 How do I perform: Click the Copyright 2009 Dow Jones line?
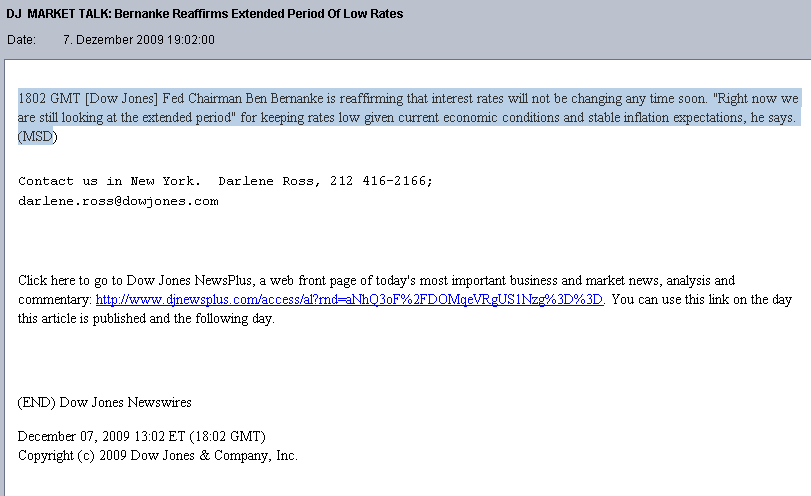tap(158, 455)
